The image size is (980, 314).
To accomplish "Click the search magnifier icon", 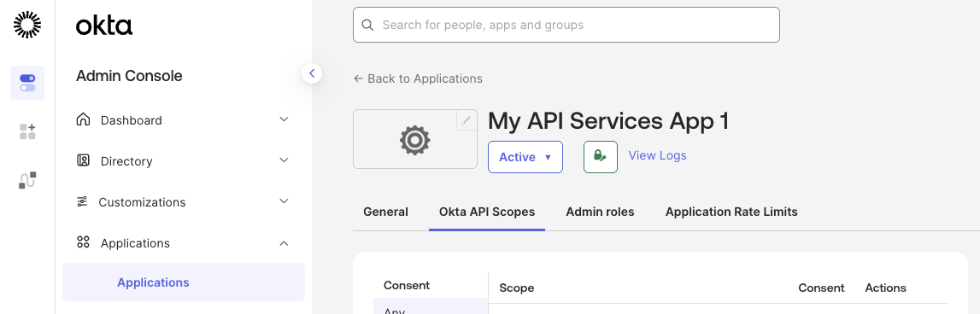I will [x=368, y=25].
